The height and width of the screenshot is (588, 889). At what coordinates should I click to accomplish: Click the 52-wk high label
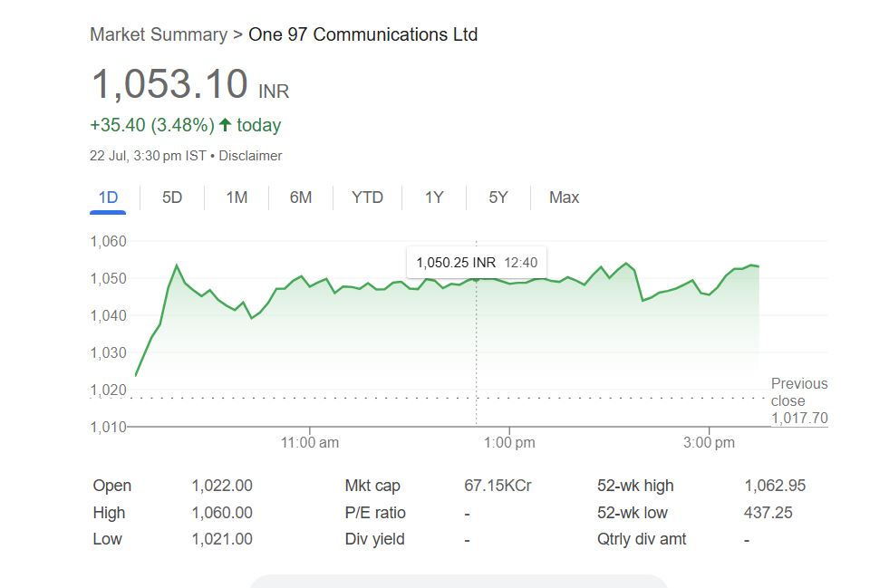635,486
